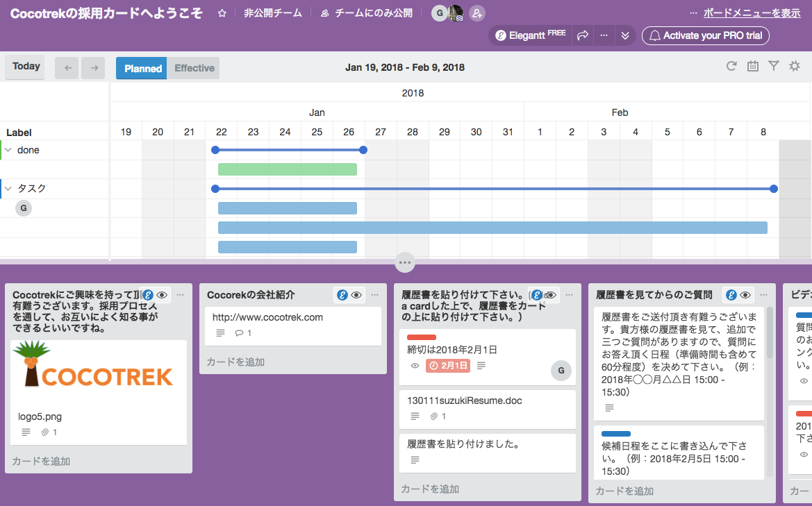
Task: Click watch eye on 締切 card
Action: (415, 365)
